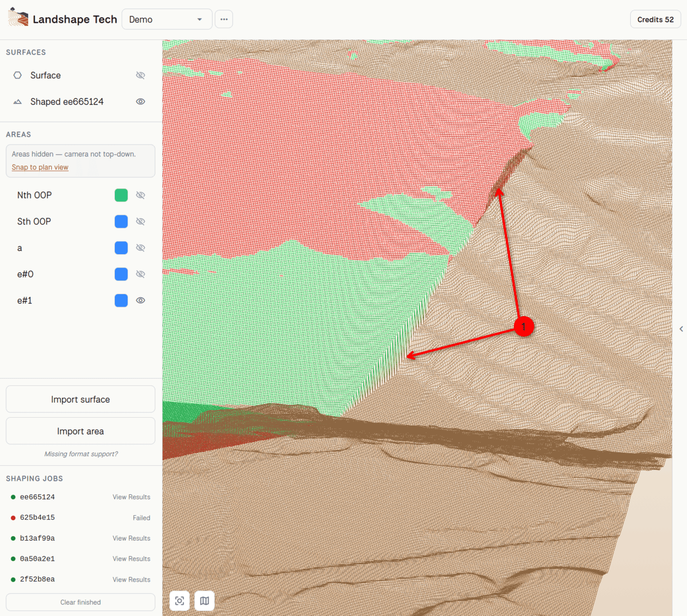Click the green Nth OOP color swatch
Screen dimensions: 687x616
click(x=121, y=195)
